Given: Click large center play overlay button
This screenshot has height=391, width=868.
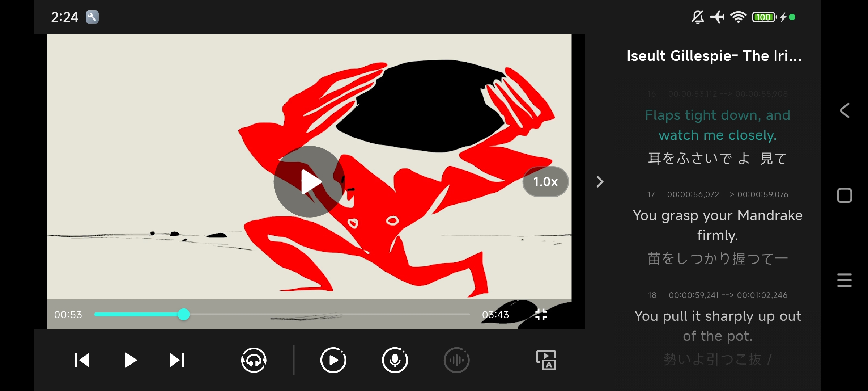Looking at the screenshot, I should point(310,182).
